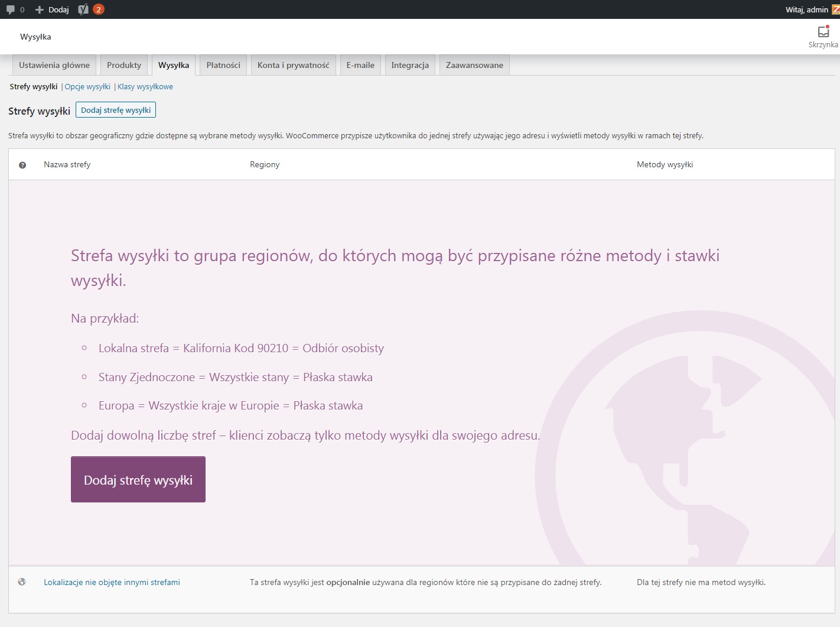This screenshot has height=627, width=840.
Task: Open the Witaj, admin account menu
Action: 812,9
